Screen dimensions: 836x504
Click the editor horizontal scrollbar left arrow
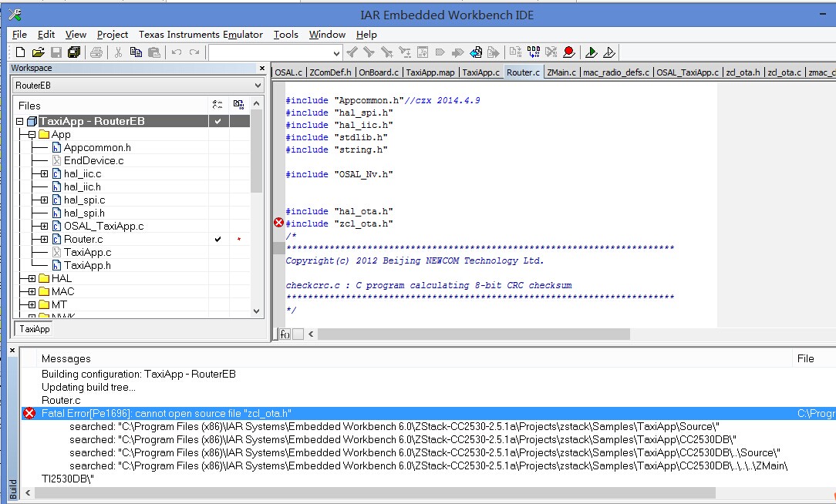click(311, 334)
